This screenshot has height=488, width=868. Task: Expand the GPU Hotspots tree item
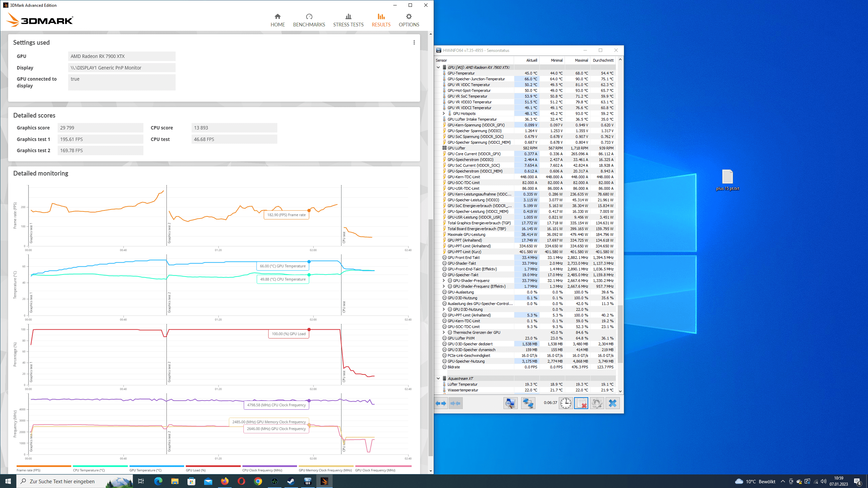pyautogui.click(x=443, y=114)
